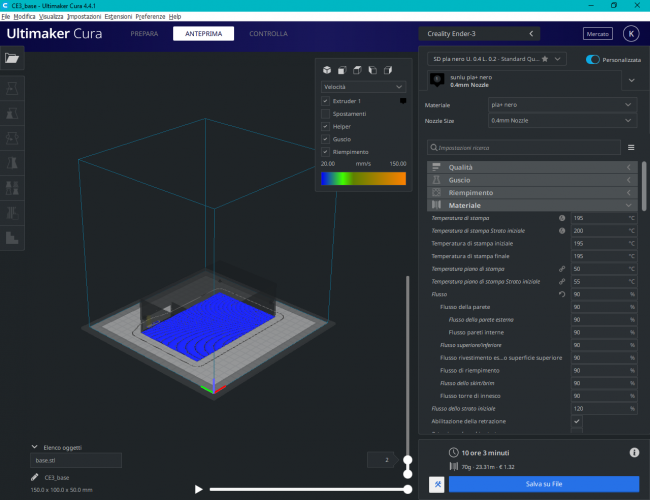The width and height of the screenshot is (650, 500).
Task: Click the tools icon left of Salva su File
Action: (437, 484)
